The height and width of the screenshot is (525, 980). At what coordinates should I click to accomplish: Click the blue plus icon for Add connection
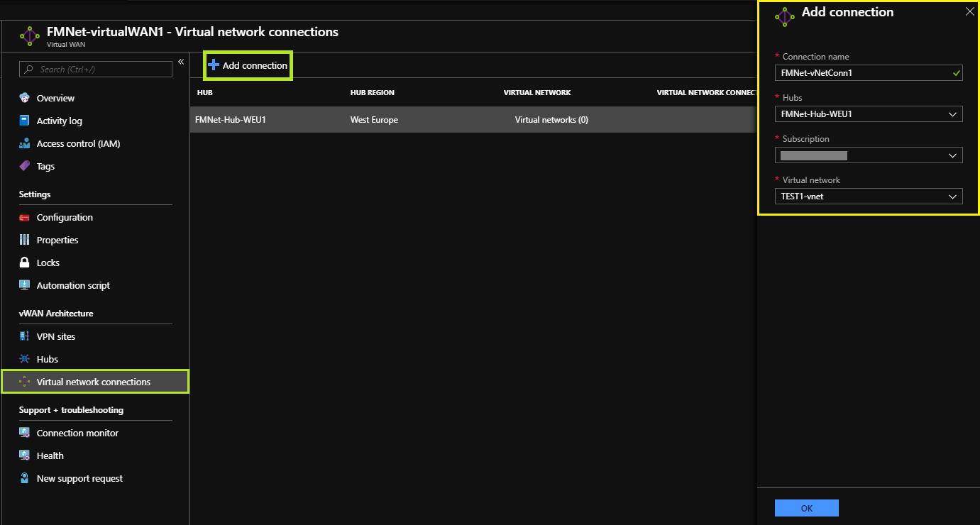(214, 65)
